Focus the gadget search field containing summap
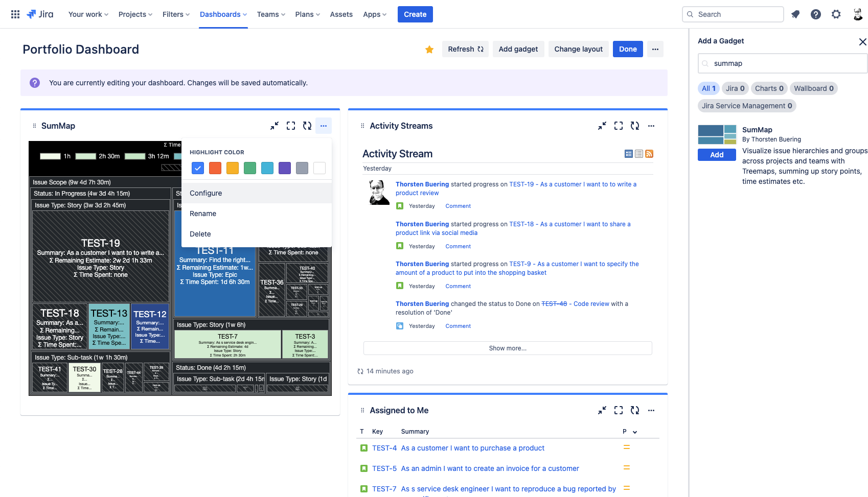 click(783, 63)
